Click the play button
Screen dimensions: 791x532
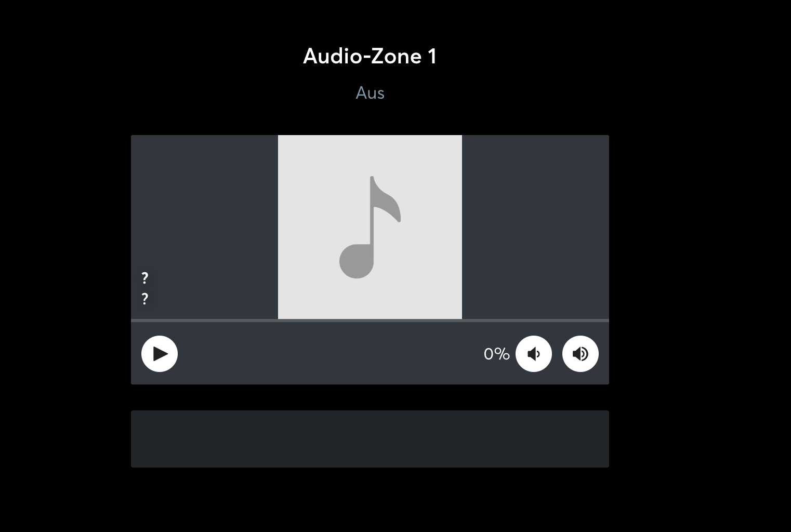point(160,354)
